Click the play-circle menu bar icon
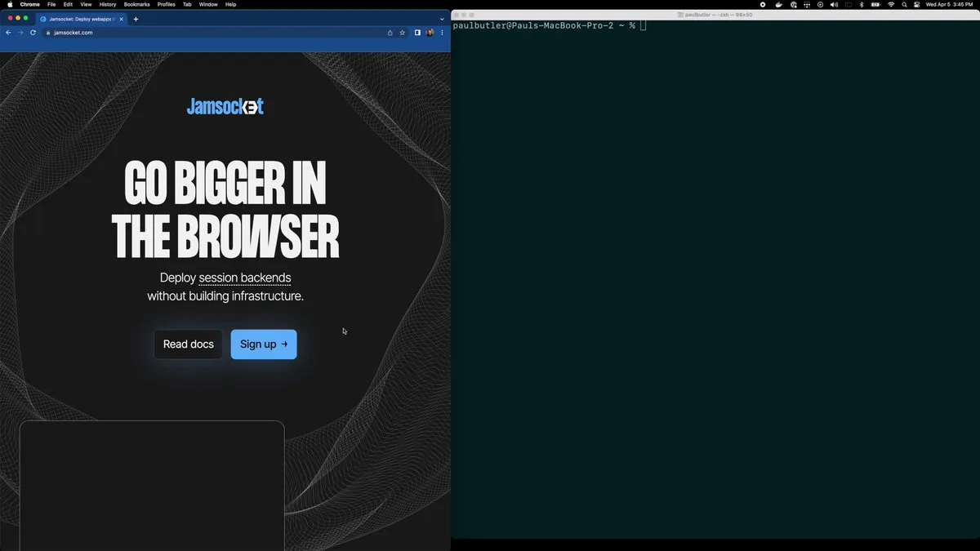Screen dimensions: 980x551 coord(820,4)
